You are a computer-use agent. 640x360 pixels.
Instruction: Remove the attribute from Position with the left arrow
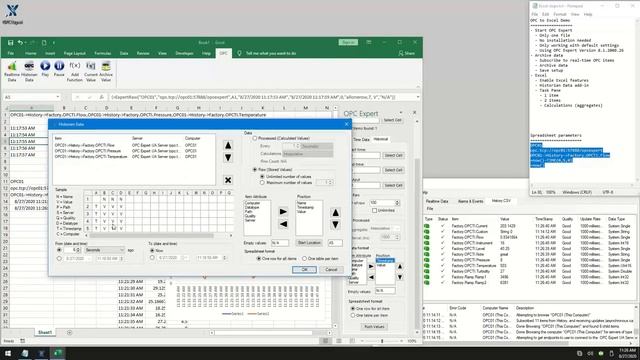[283, 224]
